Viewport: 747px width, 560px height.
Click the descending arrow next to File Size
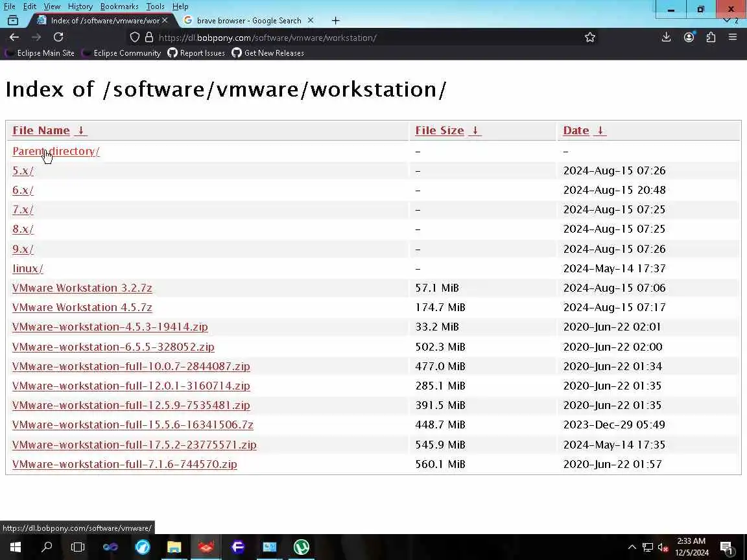coord(475,130)
